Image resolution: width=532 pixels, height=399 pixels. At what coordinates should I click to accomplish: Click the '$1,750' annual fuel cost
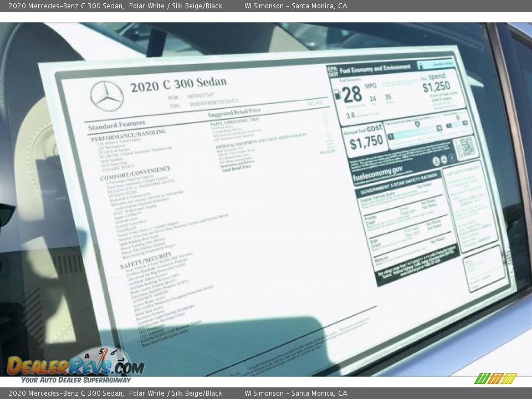(x=366, y=142)
